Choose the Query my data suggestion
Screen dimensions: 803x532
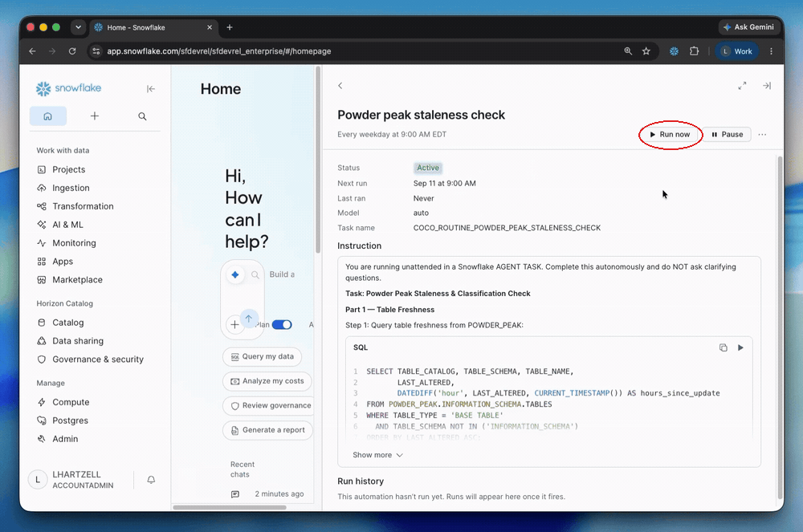point(263,356)
